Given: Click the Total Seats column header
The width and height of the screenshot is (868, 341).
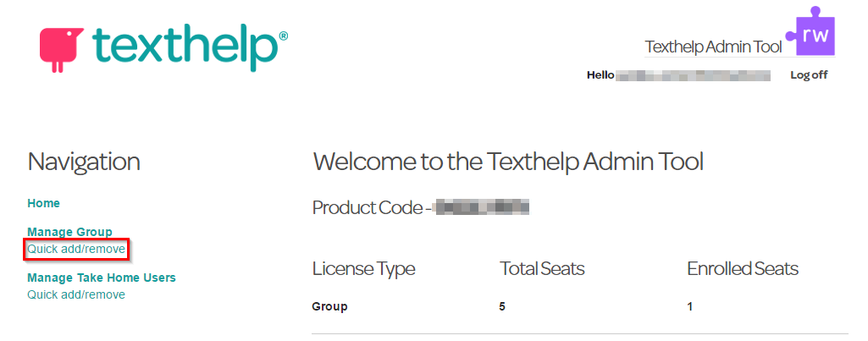Looking at the screenshot, I should [x=543, y=269].
